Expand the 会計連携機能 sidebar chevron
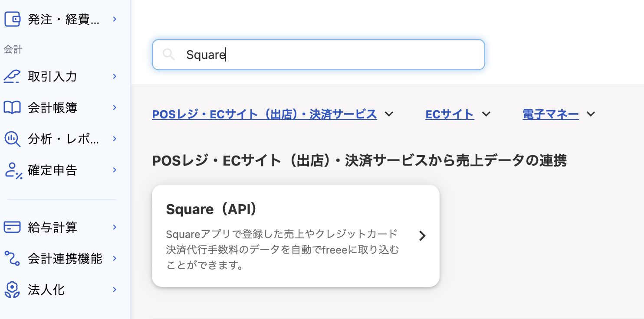Image resolution: width=644 pixels, height=319 pixels. [115, 258]
